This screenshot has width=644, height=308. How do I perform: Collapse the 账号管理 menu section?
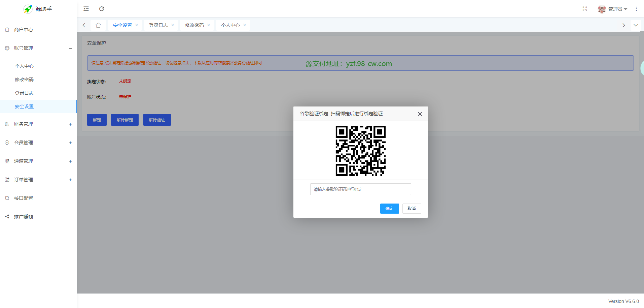point(70,48)
